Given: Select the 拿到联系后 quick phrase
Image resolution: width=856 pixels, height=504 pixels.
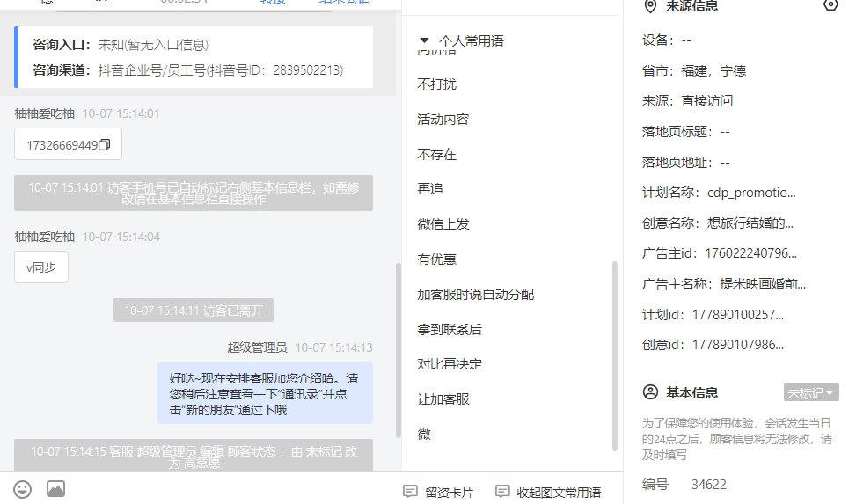Looking at the screenshot, I should pos(450,329).
